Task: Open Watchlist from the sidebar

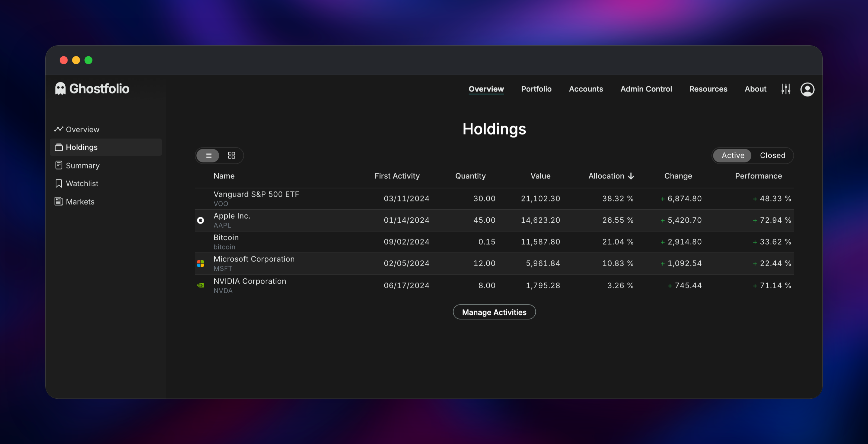Action: 106,183
